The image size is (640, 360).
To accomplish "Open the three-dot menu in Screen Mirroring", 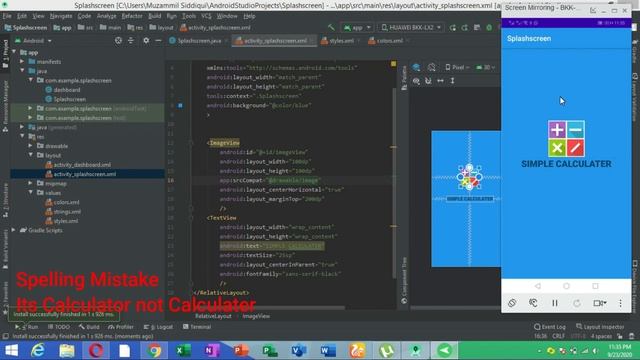I will click(620, 303).
